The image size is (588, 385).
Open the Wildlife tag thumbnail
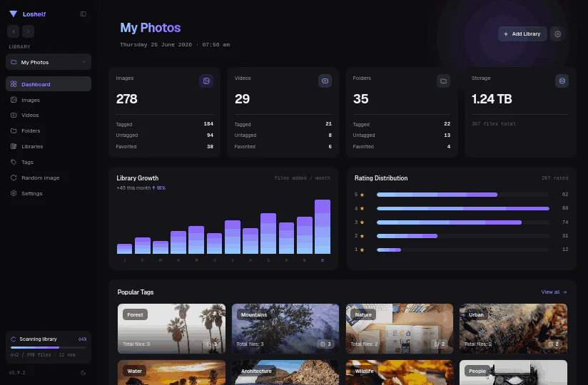click(400, 373)
